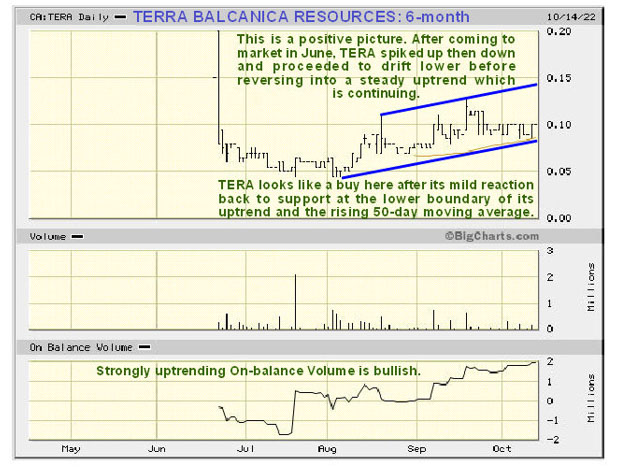The image size is (618, 474).
Task: Click the 0.20 price axis label
Action: coord(558,32)
